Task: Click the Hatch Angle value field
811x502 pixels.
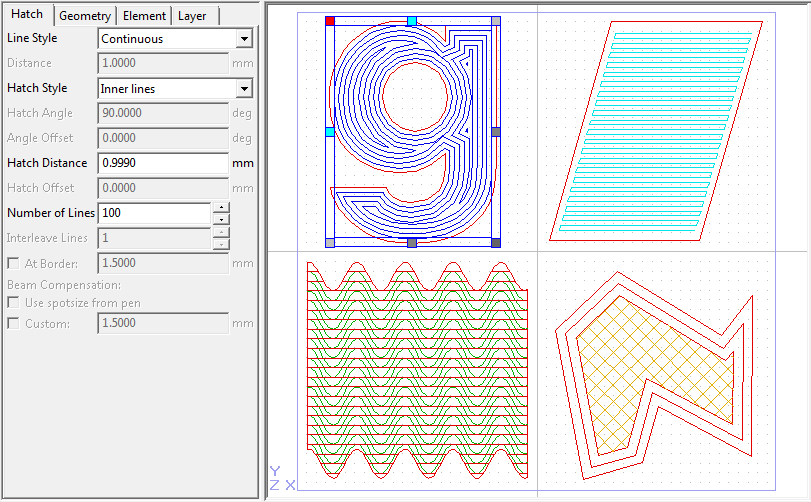Action: (x=163, y=113)
